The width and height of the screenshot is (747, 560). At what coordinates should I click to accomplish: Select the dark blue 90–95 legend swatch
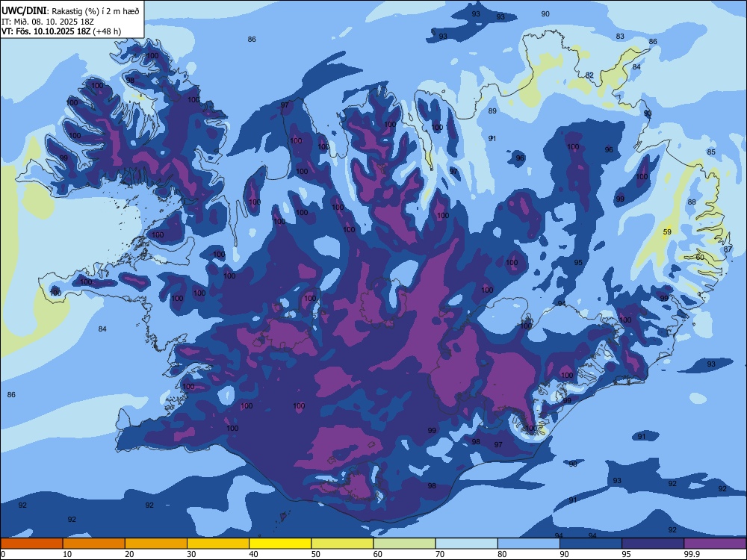(591, 544)
